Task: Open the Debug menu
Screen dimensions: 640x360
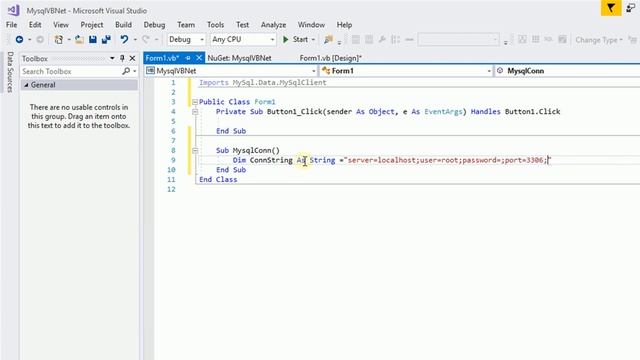Action: (154, 25)
